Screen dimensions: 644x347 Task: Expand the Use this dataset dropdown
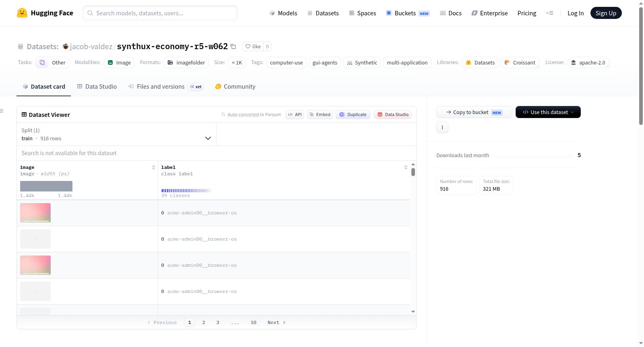click(x=548, y=112)
